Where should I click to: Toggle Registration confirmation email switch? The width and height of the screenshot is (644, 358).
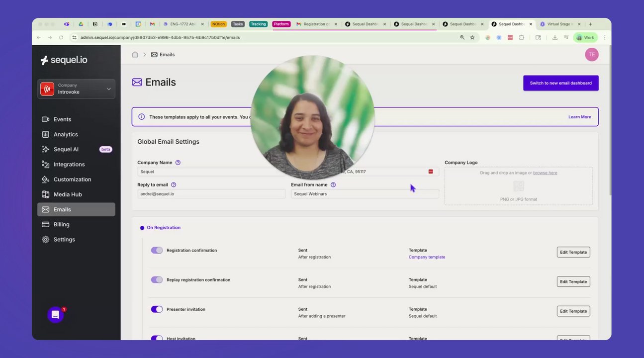(157, 250)
